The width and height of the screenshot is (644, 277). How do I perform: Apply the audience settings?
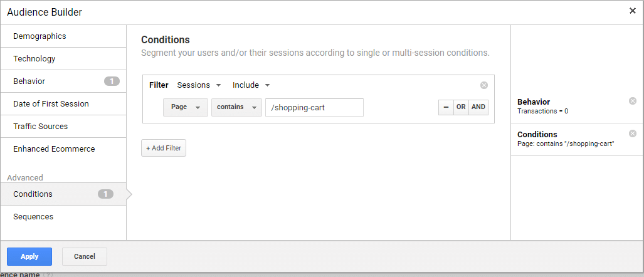(x=29, y=256)
